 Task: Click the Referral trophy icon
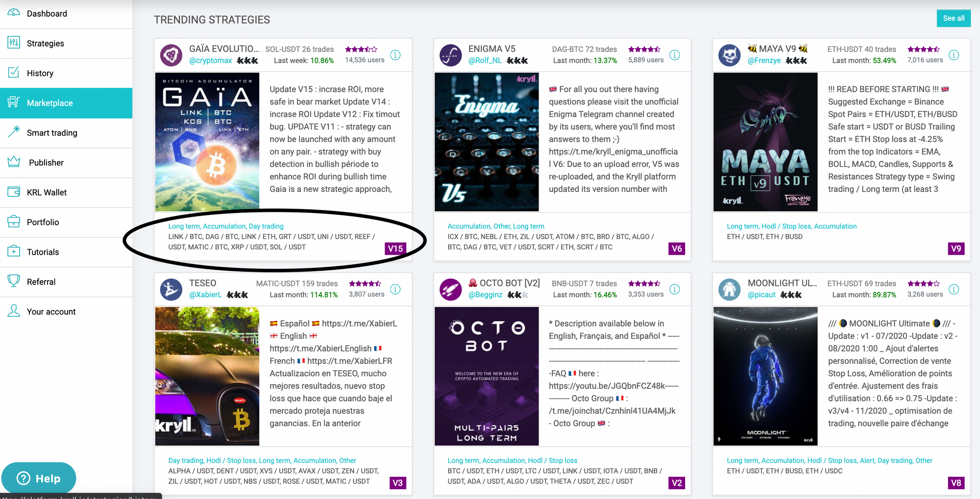pos(14,281)
